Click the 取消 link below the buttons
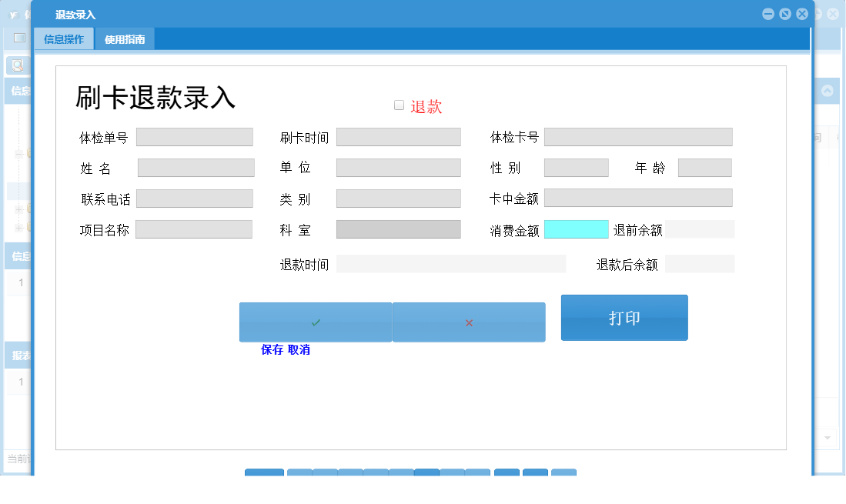 [x=299, y=349]
